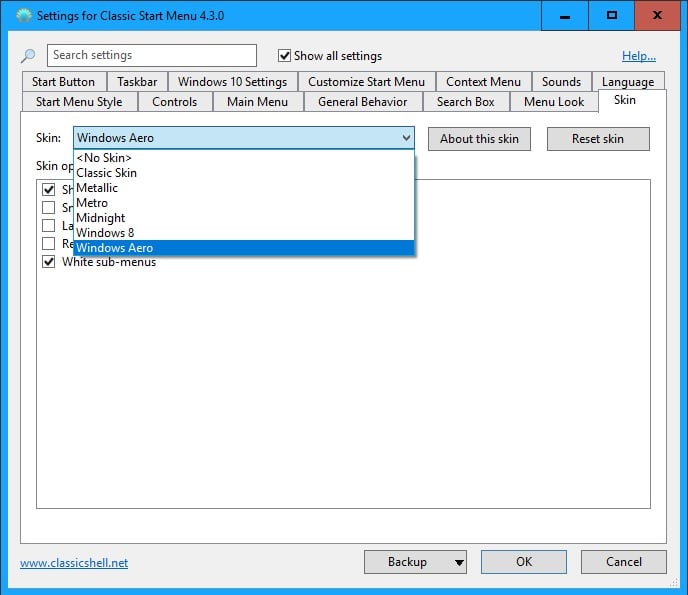Check the third skin option checkbox

(x=48, y=226)
